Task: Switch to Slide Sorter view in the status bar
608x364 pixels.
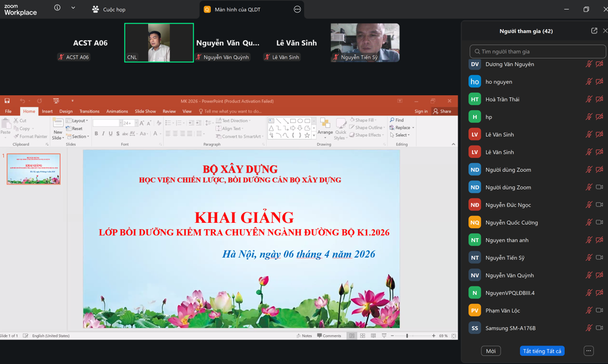Action: point(362,336)
